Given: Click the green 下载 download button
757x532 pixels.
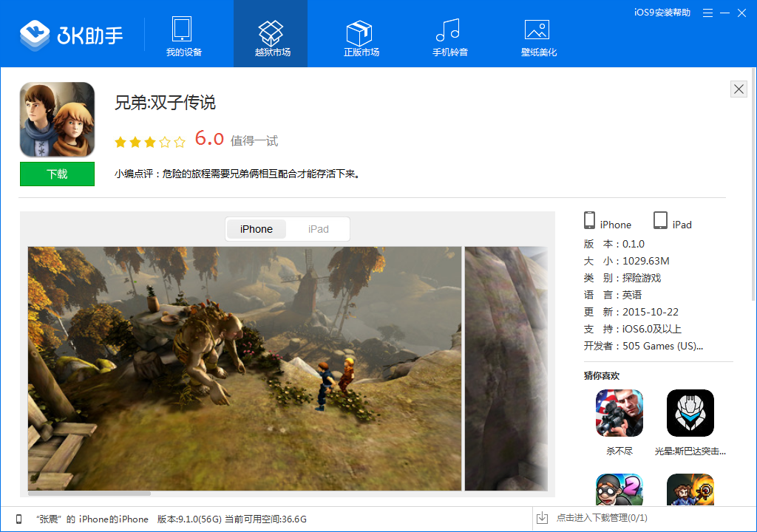Looking at the screenshot, I should click(57, 174).
